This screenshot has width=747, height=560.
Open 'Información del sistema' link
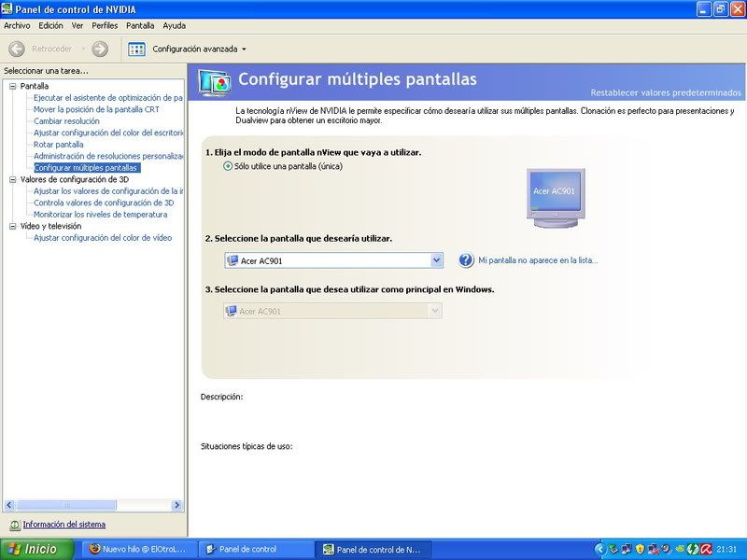coord(64,525)
